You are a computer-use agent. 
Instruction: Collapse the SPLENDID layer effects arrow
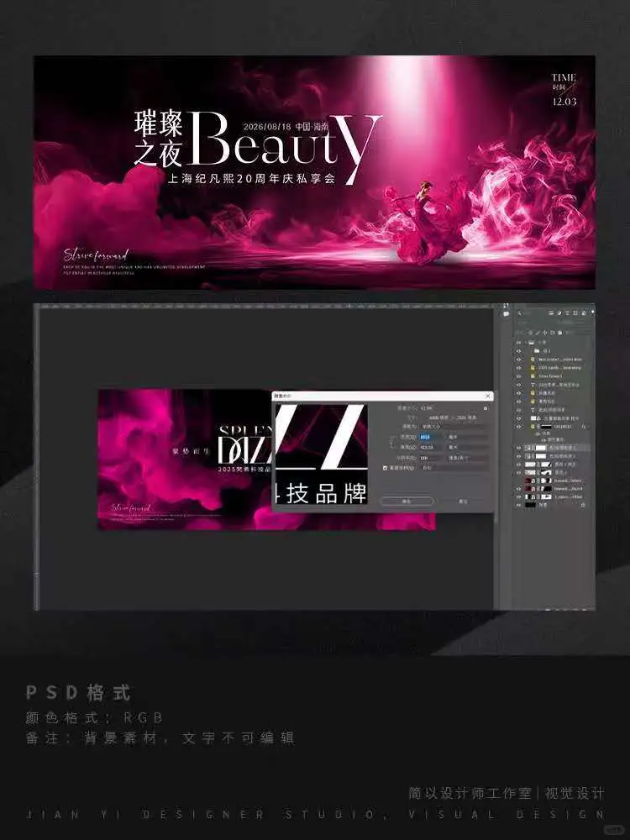click(x=591, y=427)
